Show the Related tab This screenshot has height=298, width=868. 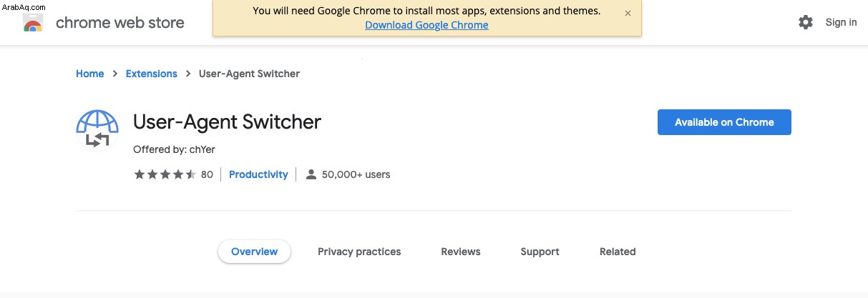click(618, 252)
